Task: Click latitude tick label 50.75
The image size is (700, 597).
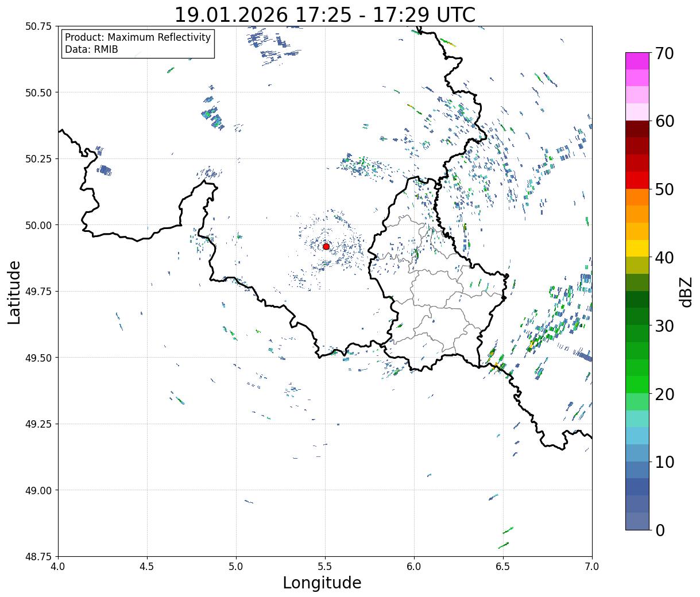Action: click(38, 26)
